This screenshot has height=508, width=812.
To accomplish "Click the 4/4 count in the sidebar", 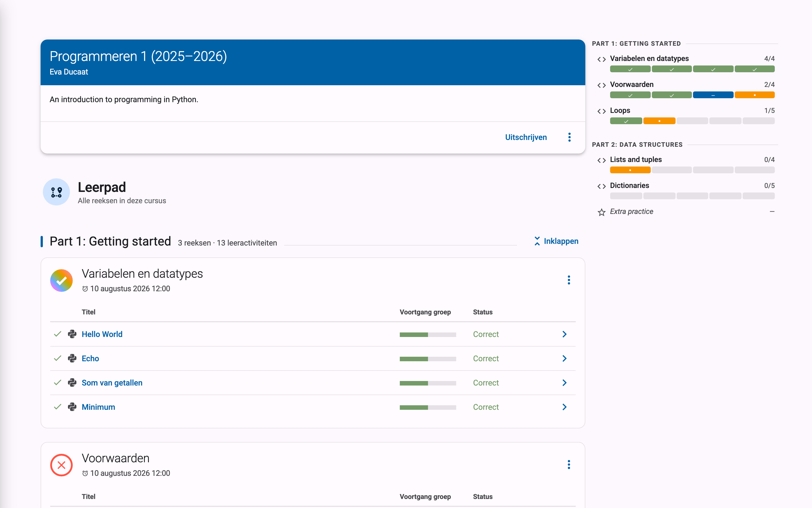I will click(769, 58).
